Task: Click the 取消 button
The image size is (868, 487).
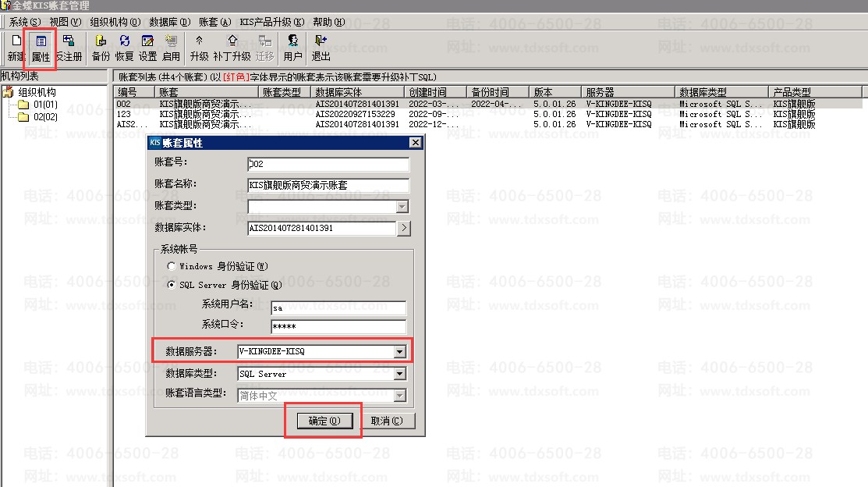Action: click(x=386, y=421)
